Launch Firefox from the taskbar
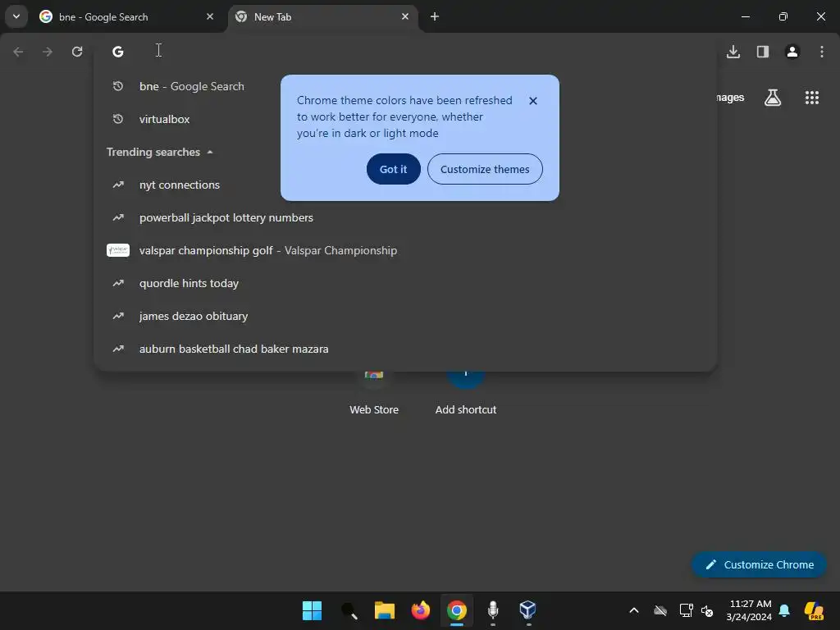This screenshot has height=630, width=840. [x=421, y=610]
